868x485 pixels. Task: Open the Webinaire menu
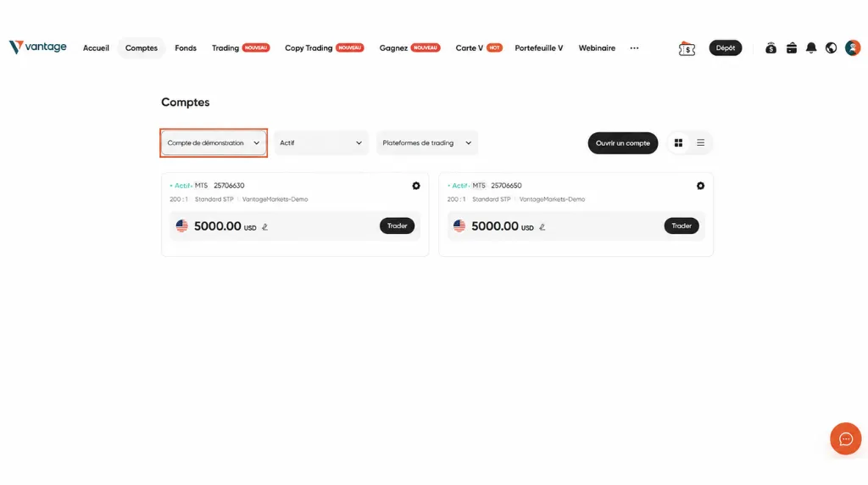coord(597,48)
